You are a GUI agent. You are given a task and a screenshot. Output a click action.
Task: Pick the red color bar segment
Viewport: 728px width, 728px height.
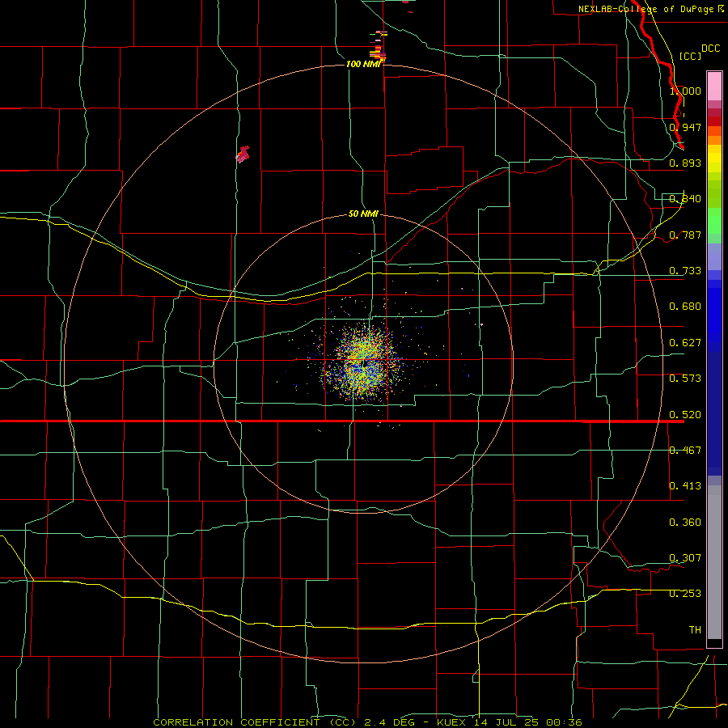pos(714,121)
